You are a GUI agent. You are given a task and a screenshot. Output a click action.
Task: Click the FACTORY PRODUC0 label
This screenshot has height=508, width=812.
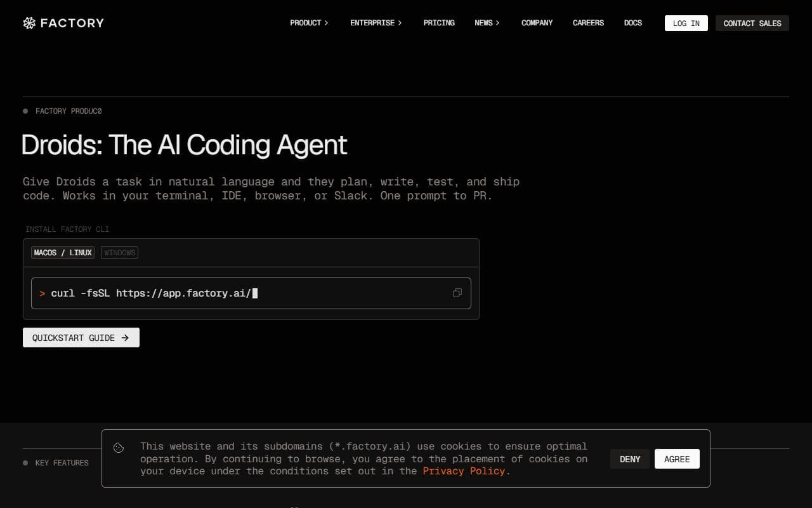pyautogui.click(x=69, y=111)
